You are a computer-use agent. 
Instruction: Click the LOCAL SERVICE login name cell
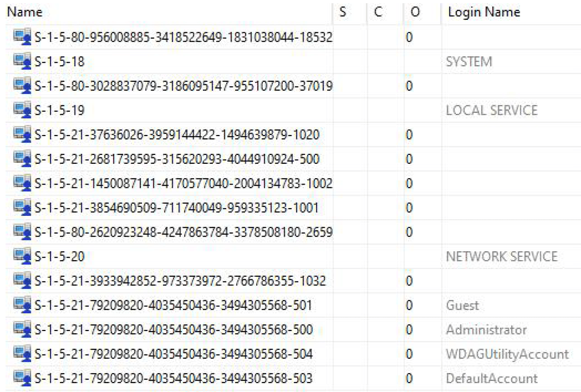pos(492,110)
